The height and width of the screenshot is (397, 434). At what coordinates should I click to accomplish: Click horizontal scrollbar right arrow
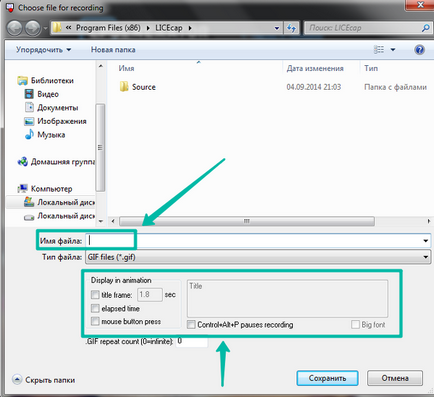429,221
